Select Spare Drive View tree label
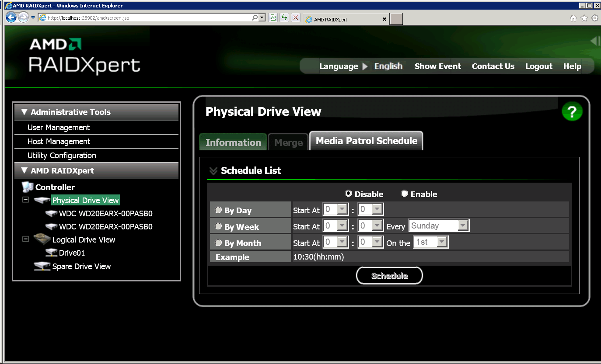This screenshot has width=601, height=364. tap(81, 266)
